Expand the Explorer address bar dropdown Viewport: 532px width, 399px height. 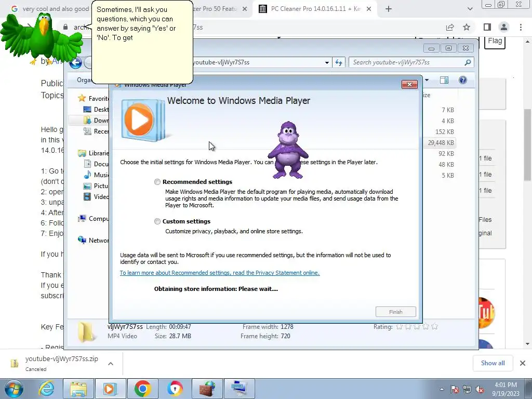click(327, 62)
